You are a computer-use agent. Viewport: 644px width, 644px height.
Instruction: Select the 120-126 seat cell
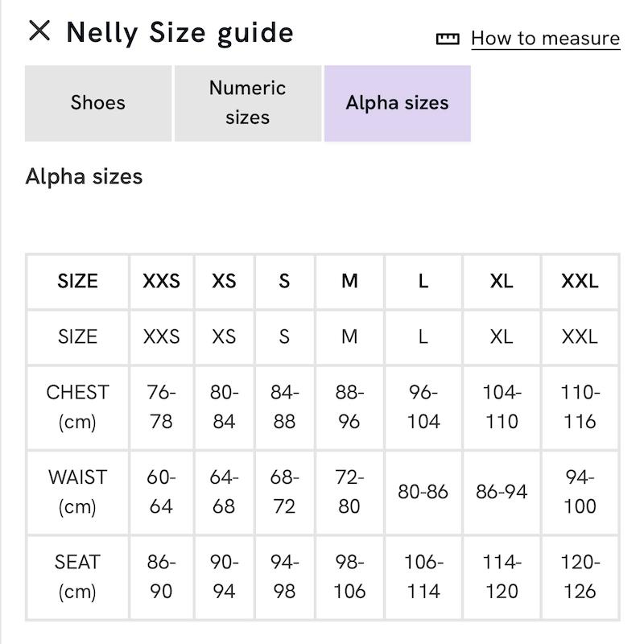pos(580,577)
